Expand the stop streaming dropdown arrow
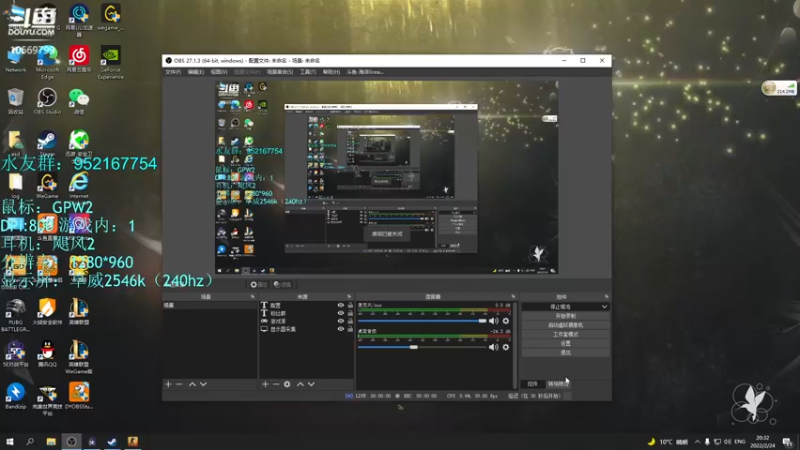800x450 pixels. pos(605,307)
